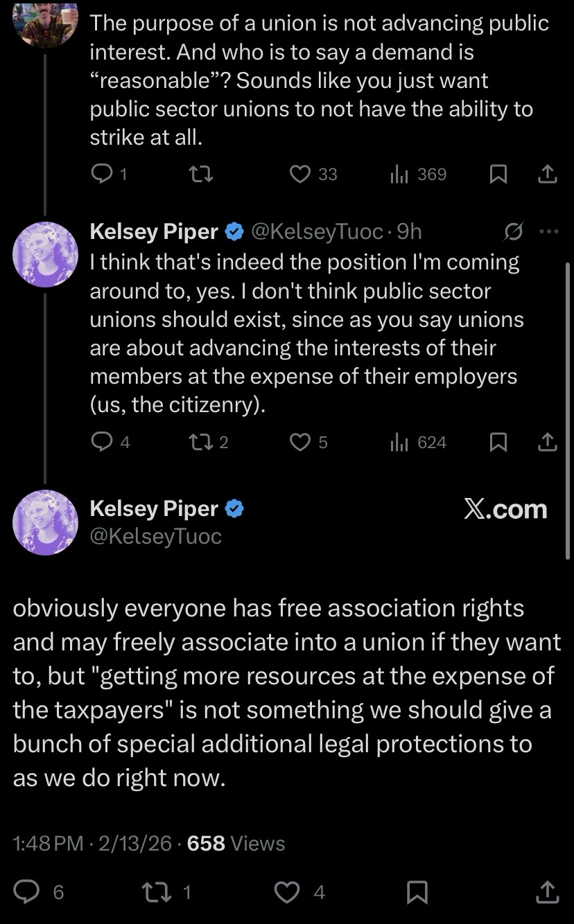Open replies on the top reply with 1 comment
Viewport: 574px width, 924px height.
[x=101, y=174]
